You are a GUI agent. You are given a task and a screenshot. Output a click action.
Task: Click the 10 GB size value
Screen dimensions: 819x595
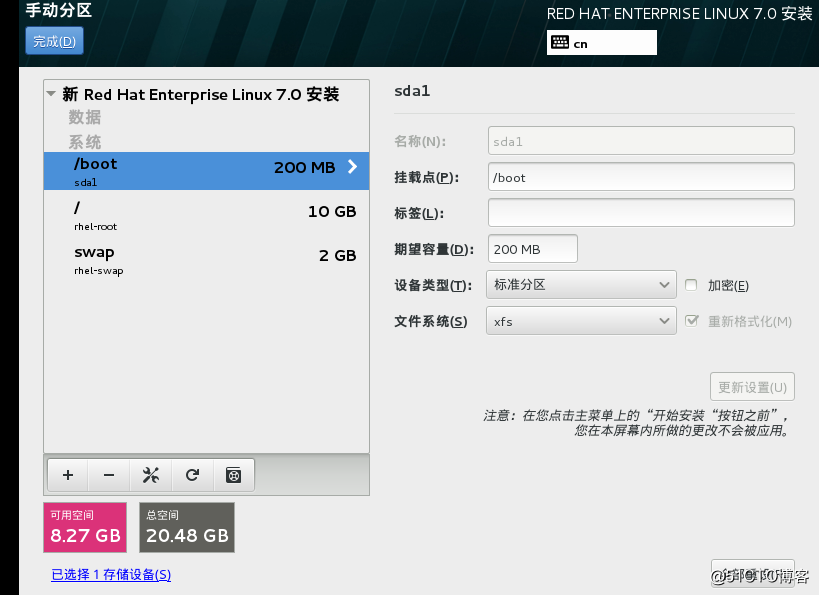pyautogui.click(x=332, y=212)
